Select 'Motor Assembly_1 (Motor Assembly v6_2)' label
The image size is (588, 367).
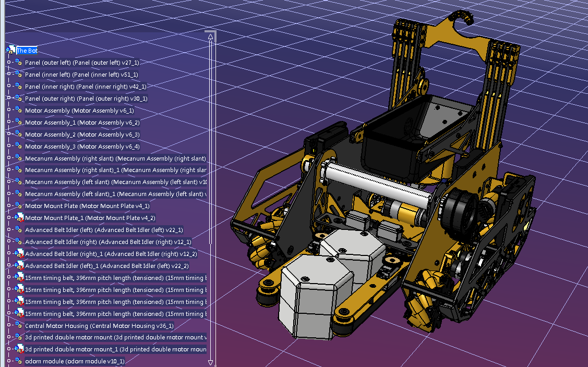coord(82,123)
